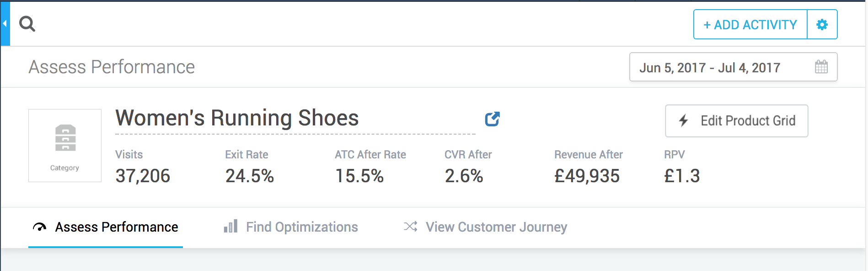Expand sidebar using the blue left arrow

coord(5,24)
